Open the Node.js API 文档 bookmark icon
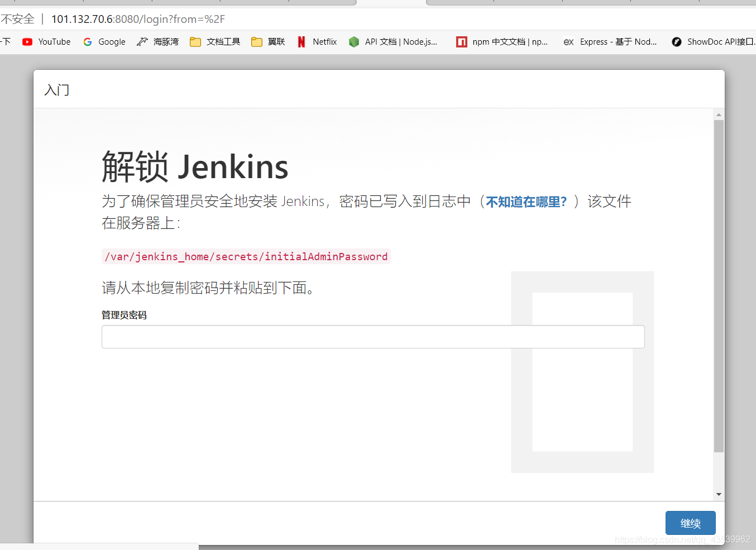756x550 pixels. tap(353, 42)
